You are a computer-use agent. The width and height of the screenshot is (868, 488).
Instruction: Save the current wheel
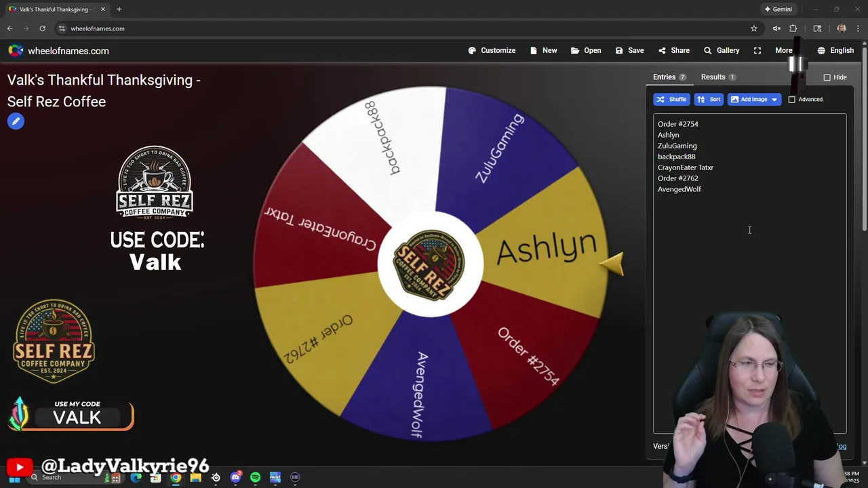tap(629, 50)
